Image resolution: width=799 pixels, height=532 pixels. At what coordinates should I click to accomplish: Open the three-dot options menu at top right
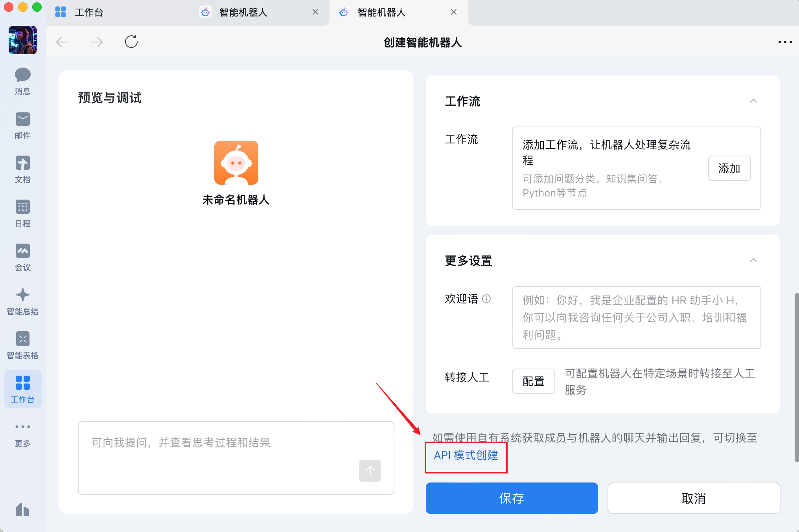(x=785, y=42)
